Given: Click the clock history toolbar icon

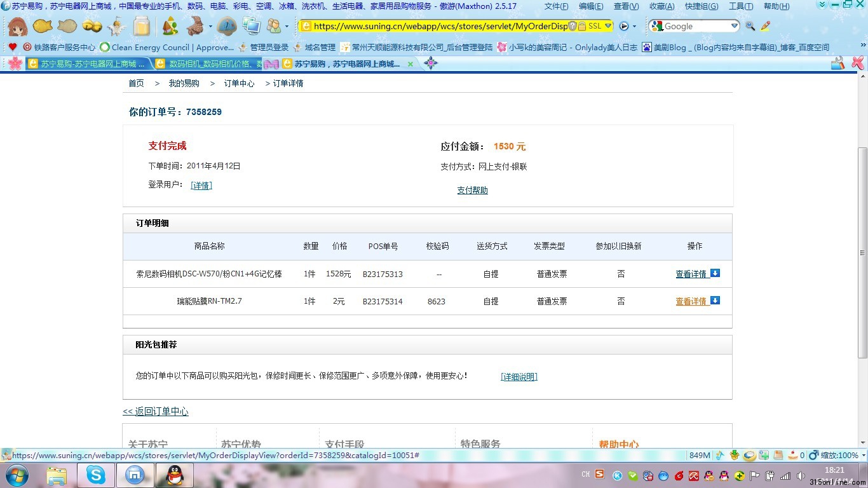Looking at the screenshot, I should coord(227,27).
